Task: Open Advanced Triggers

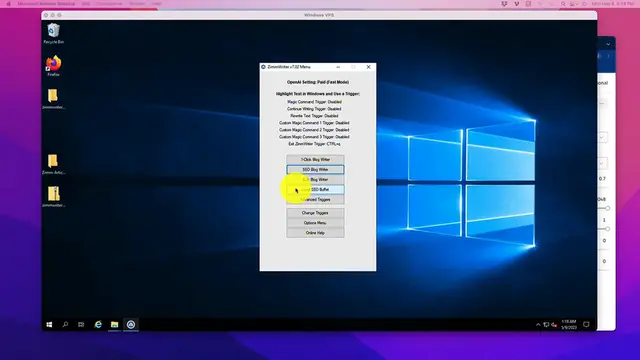Action: [x=315, y=200]
